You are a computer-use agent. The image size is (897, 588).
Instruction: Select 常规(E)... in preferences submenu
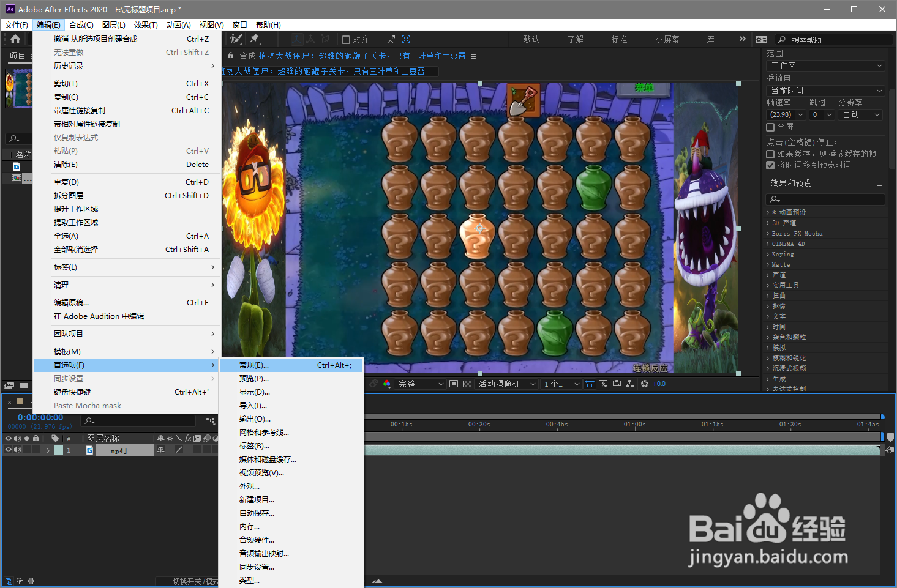[x=291, y=365]
